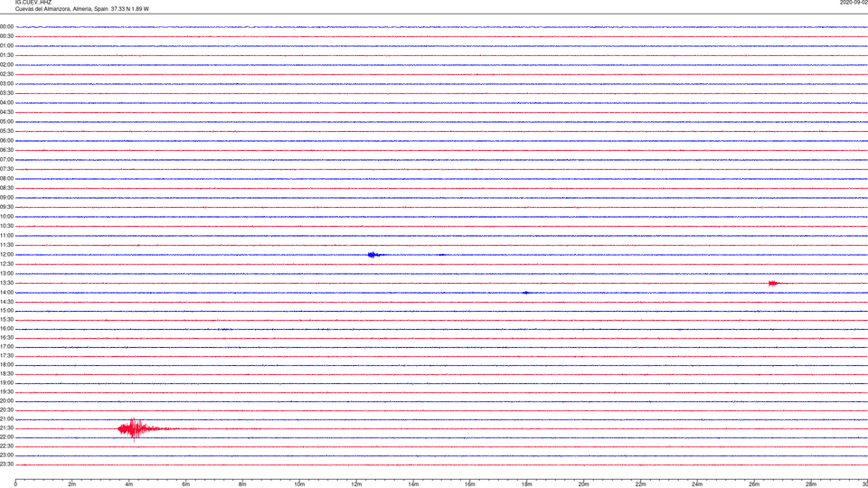This screenshot has height=488, width=868.
Task: Click the 10m tick on minute axis
Action: tap(299, 484)
